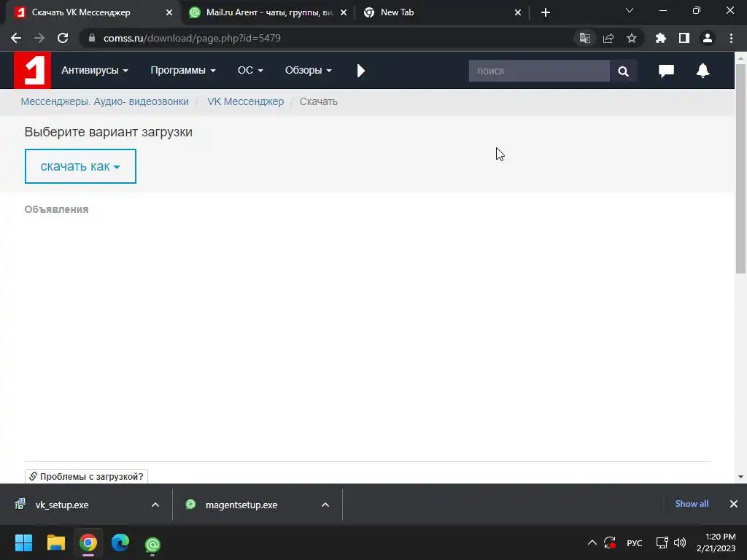Show hidden system tray icons

pos(592,542)
